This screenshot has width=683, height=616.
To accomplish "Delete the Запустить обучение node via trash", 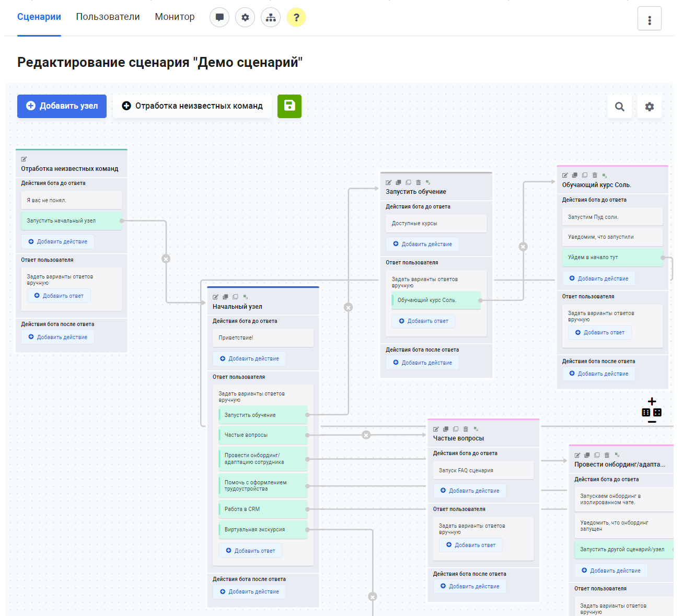I will 418,182.
